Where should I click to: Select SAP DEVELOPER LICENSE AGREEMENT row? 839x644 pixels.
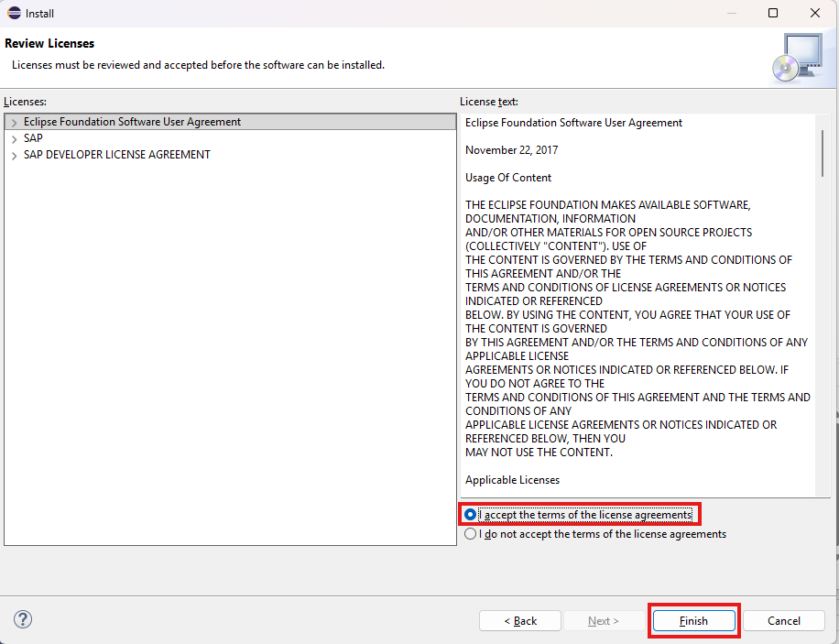230,155
